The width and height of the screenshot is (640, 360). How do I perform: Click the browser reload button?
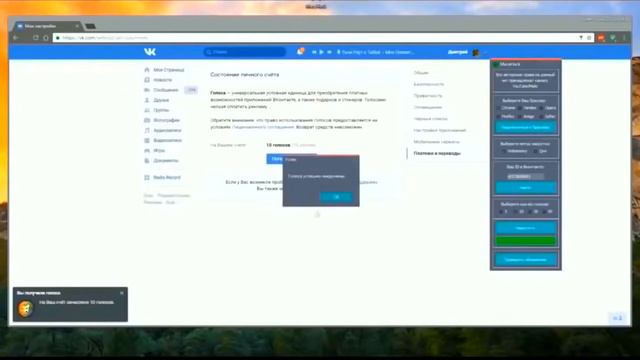click(36, 38)
